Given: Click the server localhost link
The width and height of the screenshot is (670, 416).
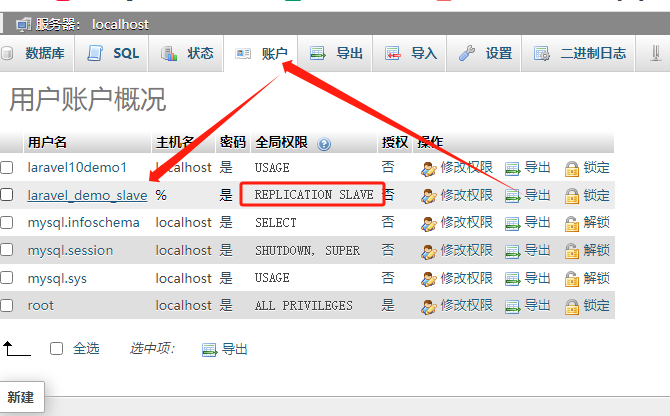Looking at the screenshot, I should [120, 25].
